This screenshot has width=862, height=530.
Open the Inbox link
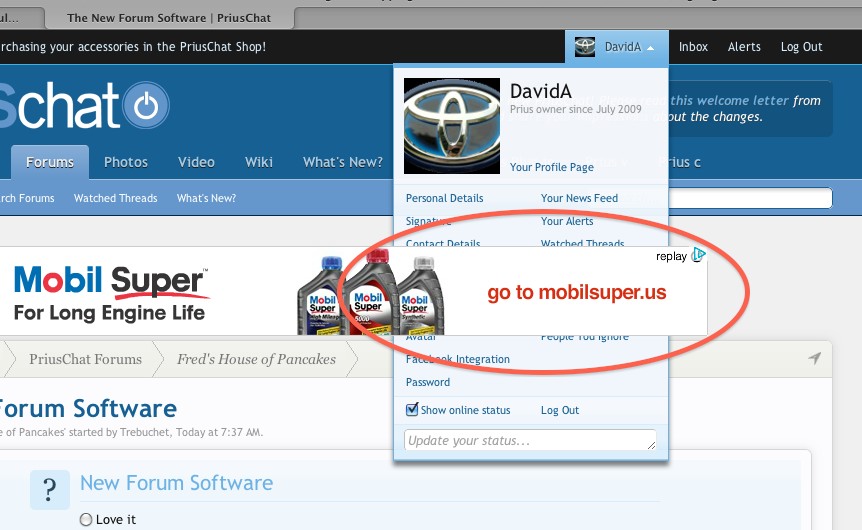[693, 47]
